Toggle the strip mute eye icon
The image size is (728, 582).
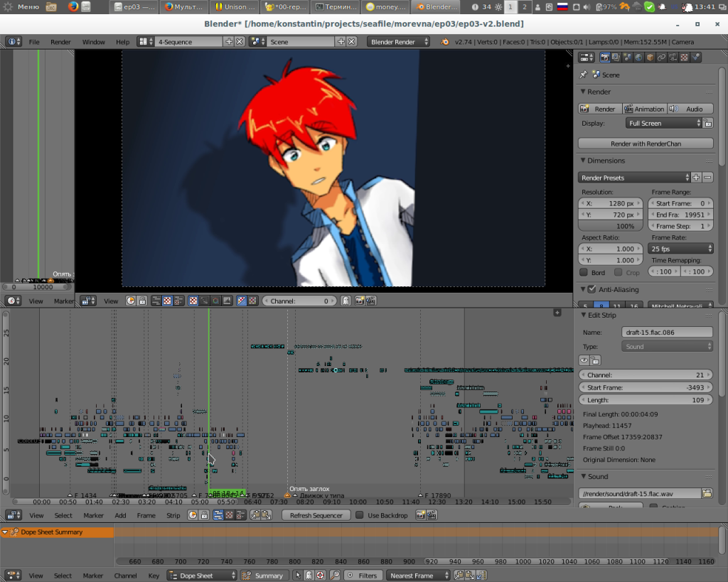coord(584,360)
